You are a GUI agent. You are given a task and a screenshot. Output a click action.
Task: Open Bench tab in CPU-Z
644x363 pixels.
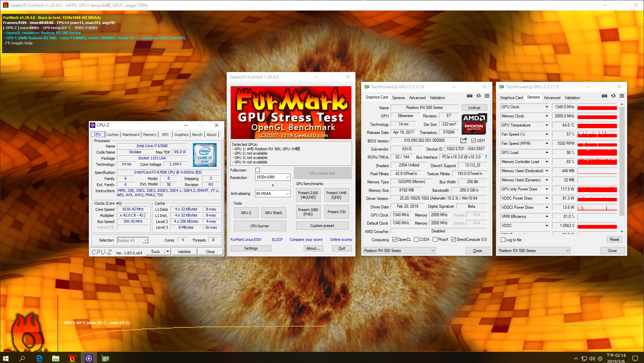click(x=197, y=135)
